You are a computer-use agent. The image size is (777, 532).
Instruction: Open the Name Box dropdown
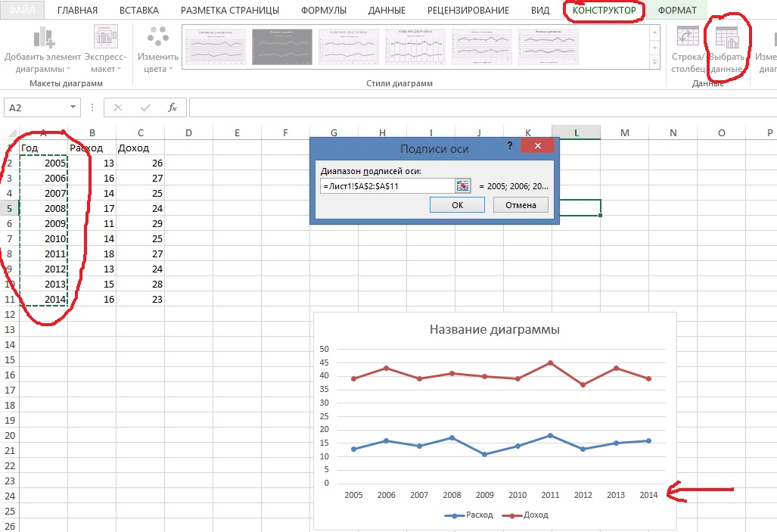[73, 107]
